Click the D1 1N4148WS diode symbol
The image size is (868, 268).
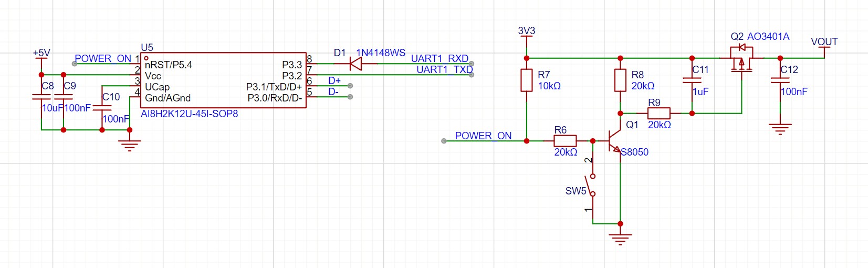[355, 64]
